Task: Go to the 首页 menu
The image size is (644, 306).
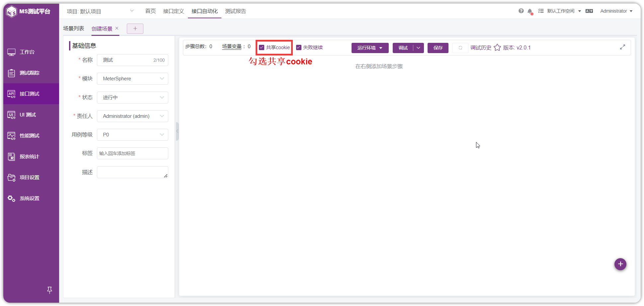Action: point(150,11)
